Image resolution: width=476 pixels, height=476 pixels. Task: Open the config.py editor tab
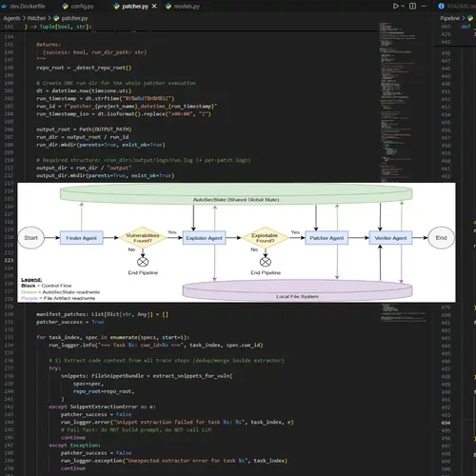coord(78,6)
